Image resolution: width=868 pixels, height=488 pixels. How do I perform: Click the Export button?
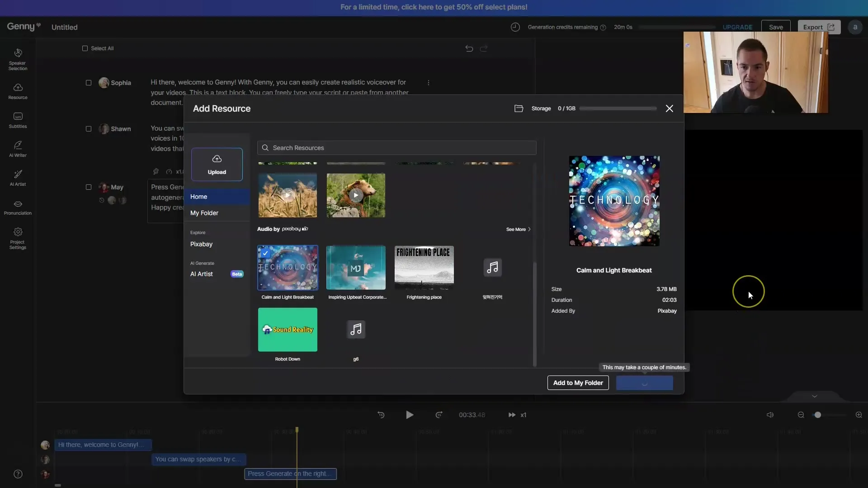click(819, 27)
